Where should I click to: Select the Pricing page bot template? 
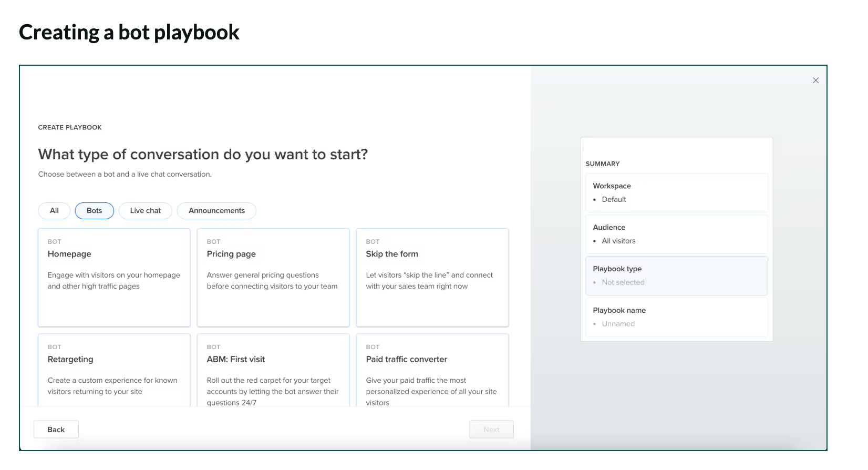273,277
